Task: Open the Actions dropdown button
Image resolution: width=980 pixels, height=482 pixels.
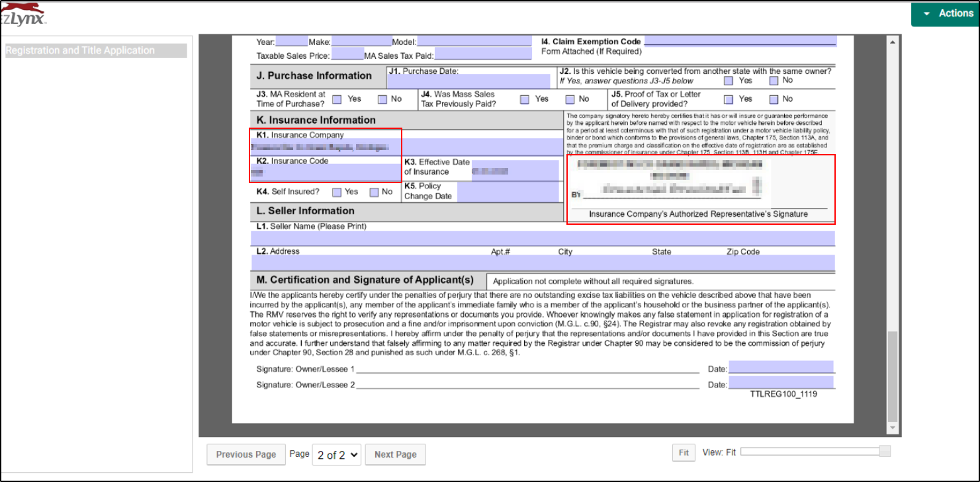Action: click(945, 13)
